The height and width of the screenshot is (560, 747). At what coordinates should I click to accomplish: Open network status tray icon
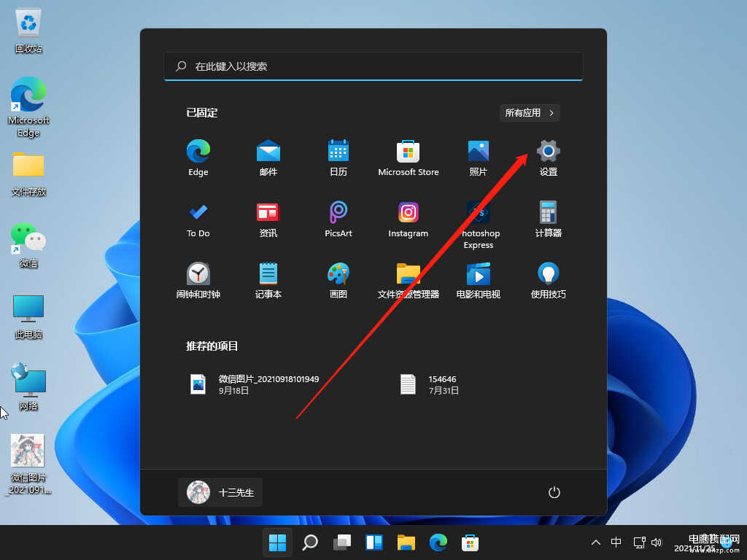click(639, 542)
